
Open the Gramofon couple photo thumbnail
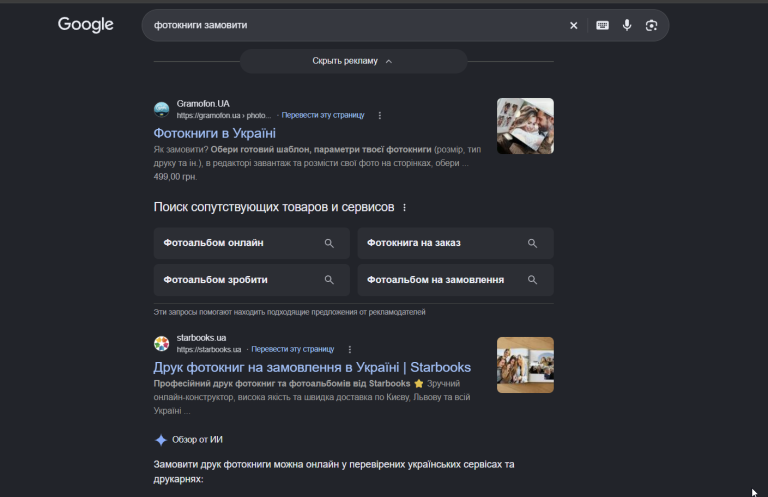coord(525,126)
